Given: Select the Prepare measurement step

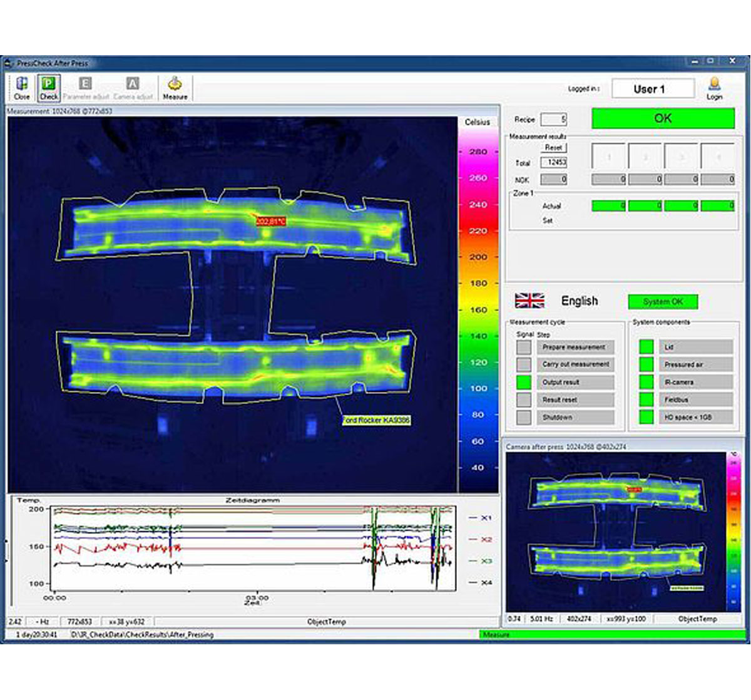Looking at the screenshot, I should (574, 346).
